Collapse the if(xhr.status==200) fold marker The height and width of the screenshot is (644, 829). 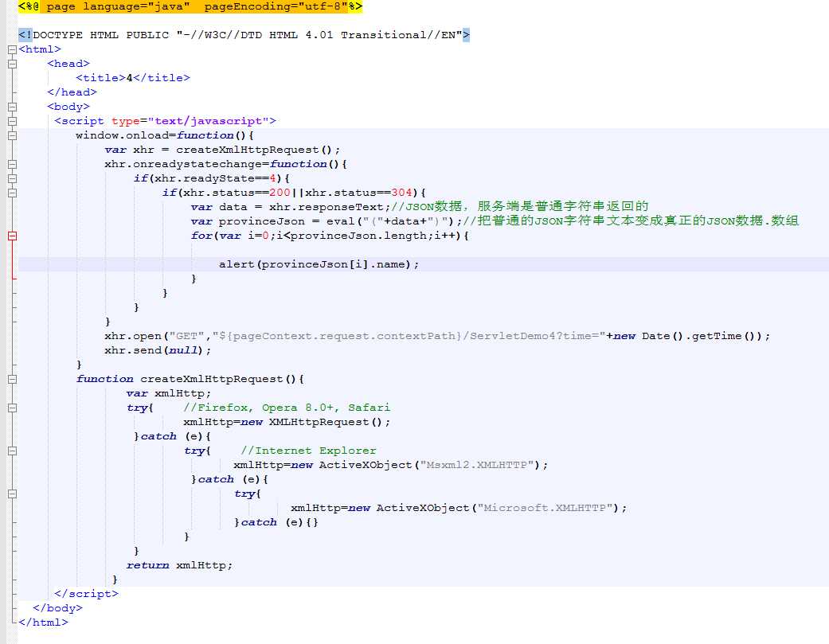pos(12,193)
